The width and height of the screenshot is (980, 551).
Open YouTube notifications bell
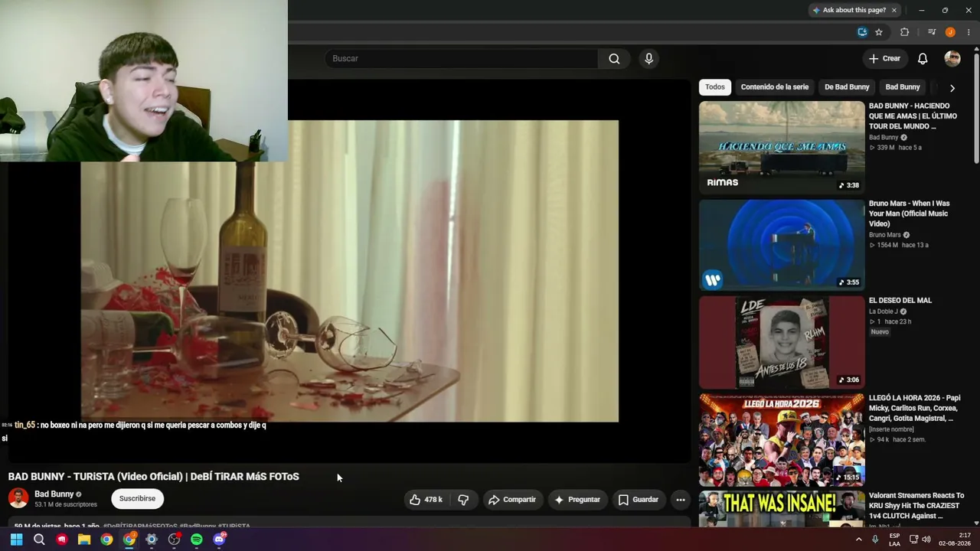coord(923,59)
